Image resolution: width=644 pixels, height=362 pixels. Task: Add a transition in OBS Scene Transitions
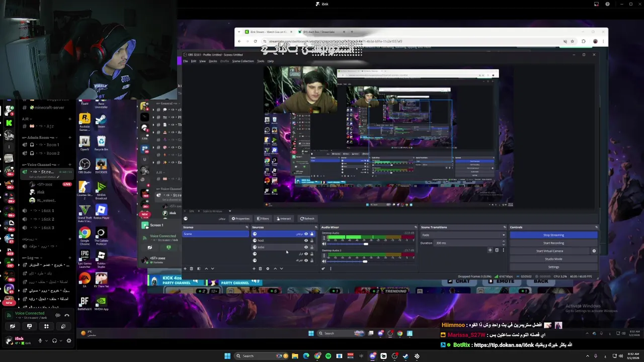tap(490, 250)
